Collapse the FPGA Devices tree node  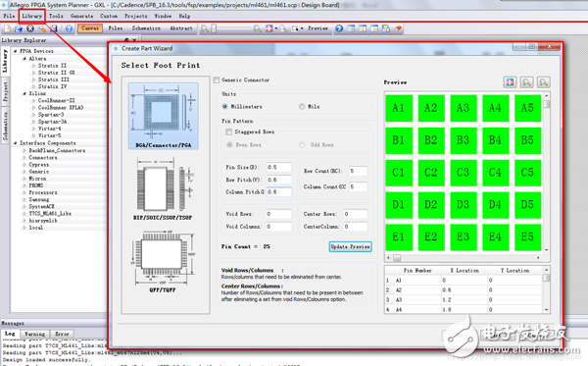point(16,51)
